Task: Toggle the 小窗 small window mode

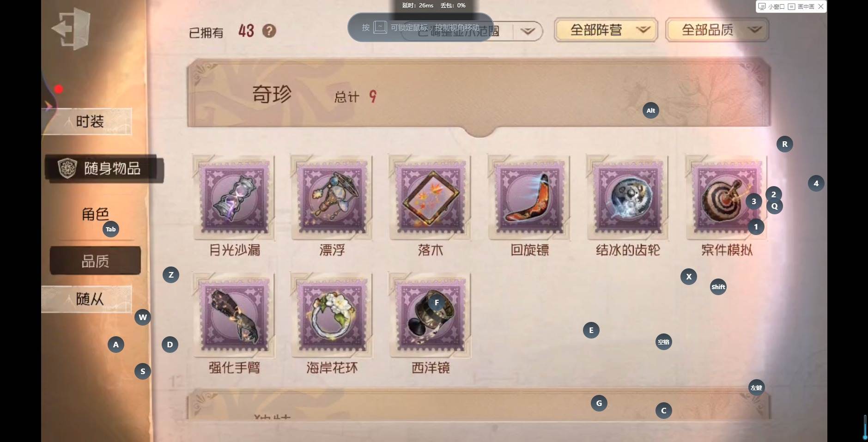Action: (771, 6)
